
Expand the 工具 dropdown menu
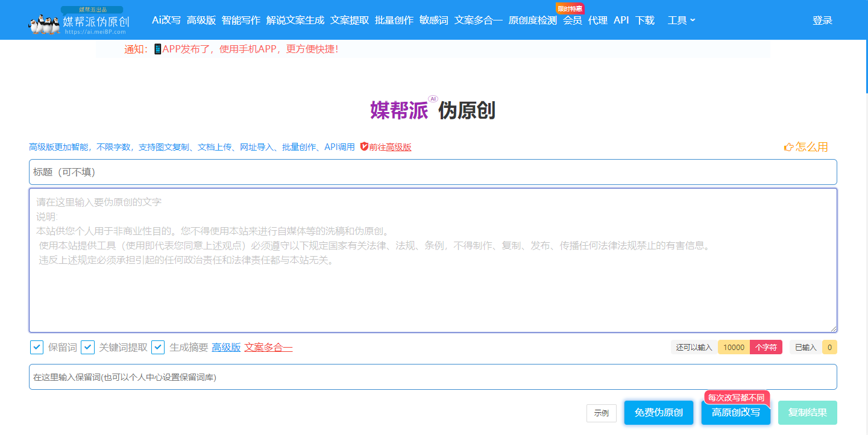(681, 20)
